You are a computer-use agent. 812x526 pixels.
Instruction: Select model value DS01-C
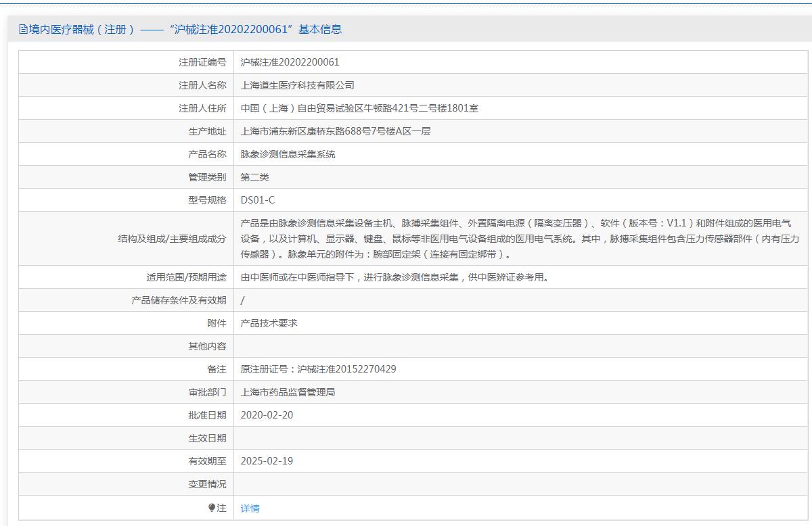point(258,200)
